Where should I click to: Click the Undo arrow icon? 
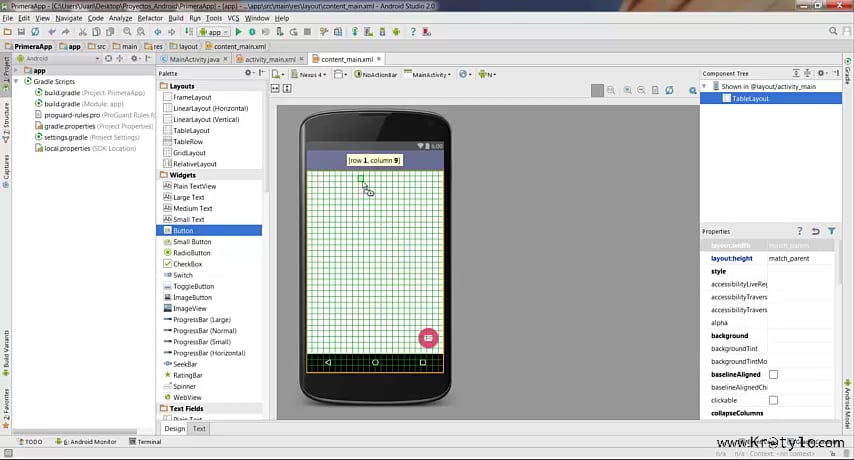point(52,32)
